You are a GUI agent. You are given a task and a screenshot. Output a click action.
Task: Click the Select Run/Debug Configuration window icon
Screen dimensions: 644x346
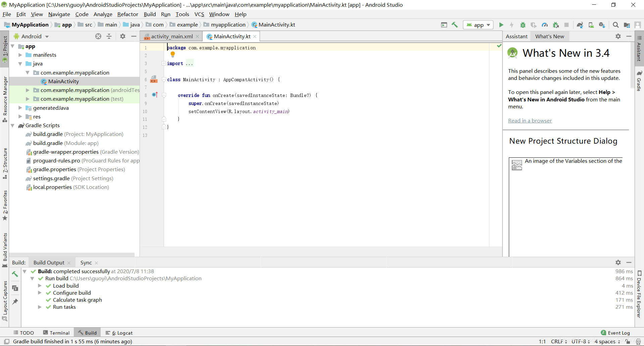[444, 25]
